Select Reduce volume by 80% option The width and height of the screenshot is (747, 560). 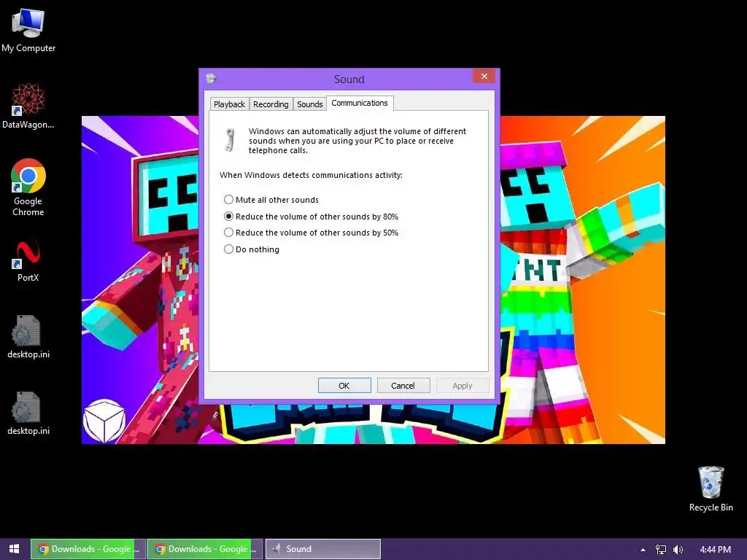[x=311, y=216]
